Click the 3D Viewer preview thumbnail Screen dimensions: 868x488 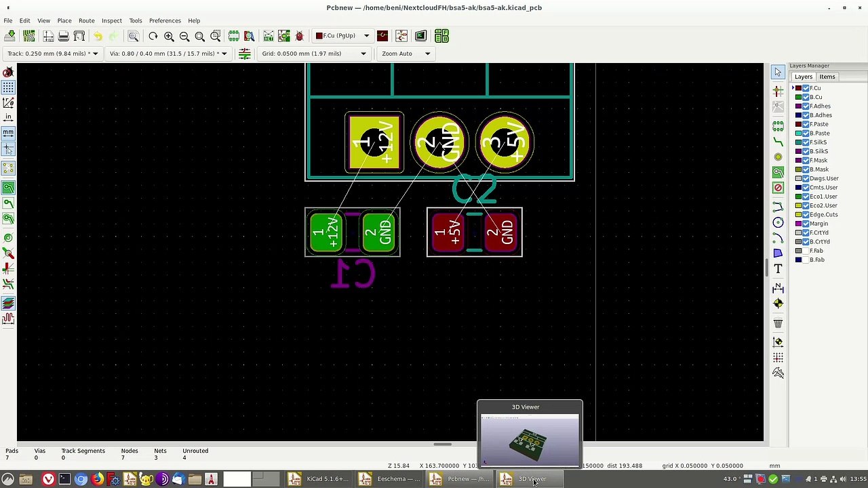[530, 440]
